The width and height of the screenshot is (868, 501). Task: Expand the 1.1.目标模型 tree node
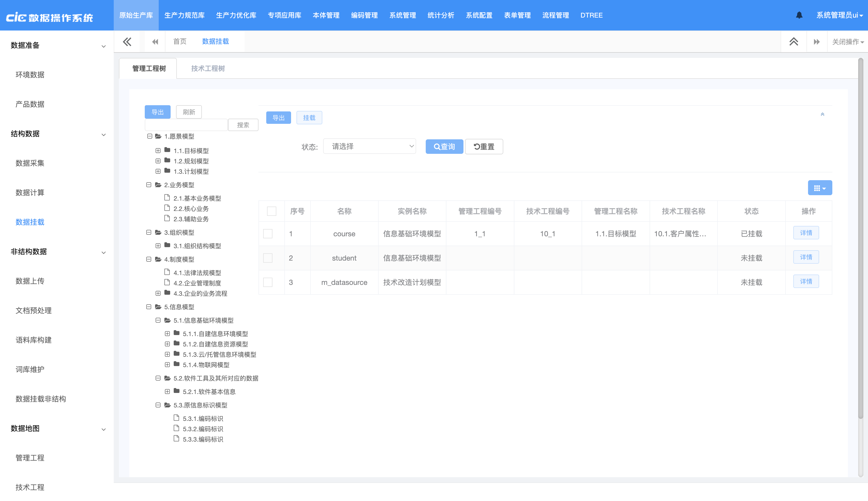click(x=158, y=151)
